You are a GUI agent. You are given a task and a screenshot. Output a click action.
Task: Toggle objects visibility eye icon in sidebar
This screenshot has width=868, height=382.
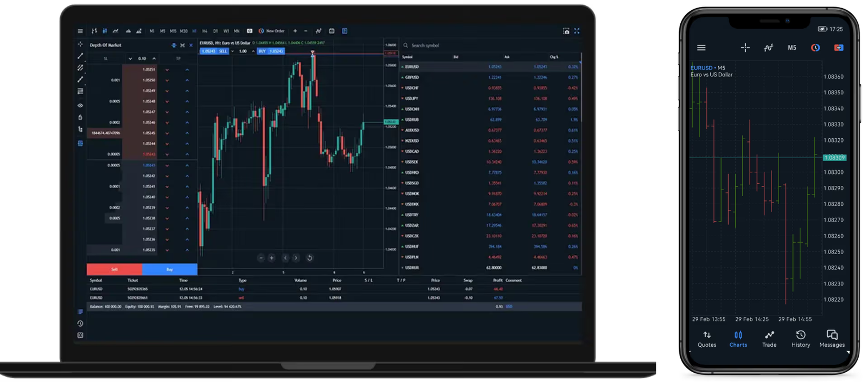(x=80, y=106)
